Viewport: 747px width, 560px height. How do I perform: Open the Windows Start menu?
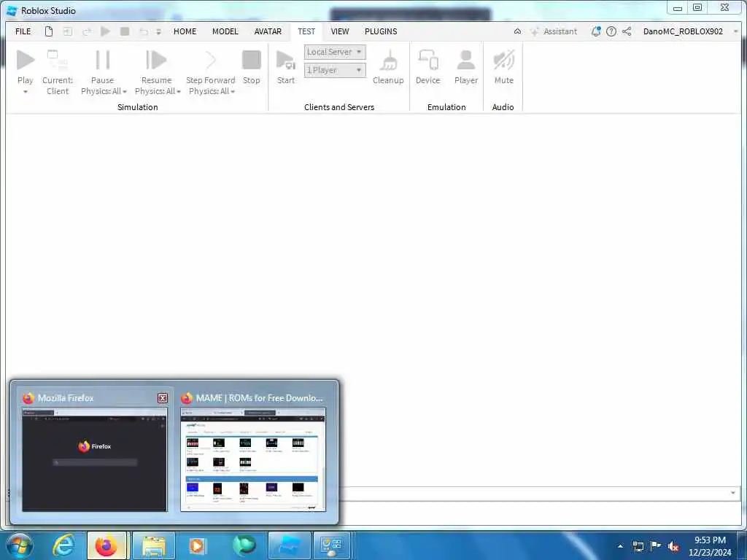tap(20, 545)
